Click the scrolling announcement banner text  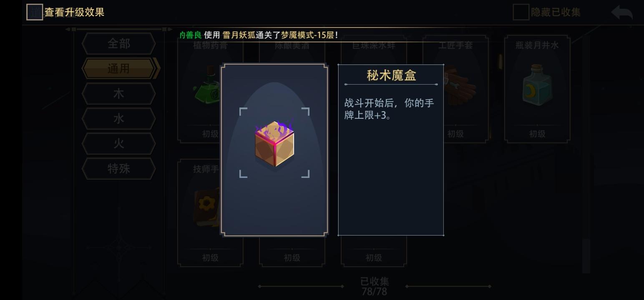click(259, 35)
